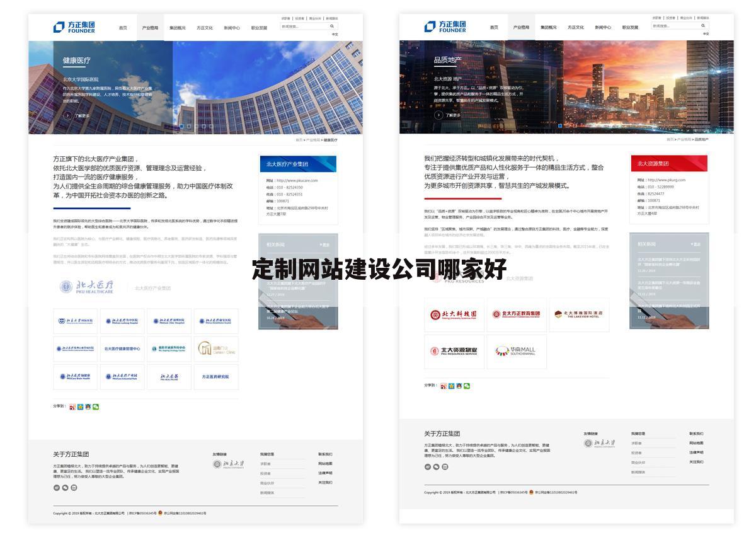Share via the QQ penguin icon on left page
756x540 pixels.
point(88,407)
